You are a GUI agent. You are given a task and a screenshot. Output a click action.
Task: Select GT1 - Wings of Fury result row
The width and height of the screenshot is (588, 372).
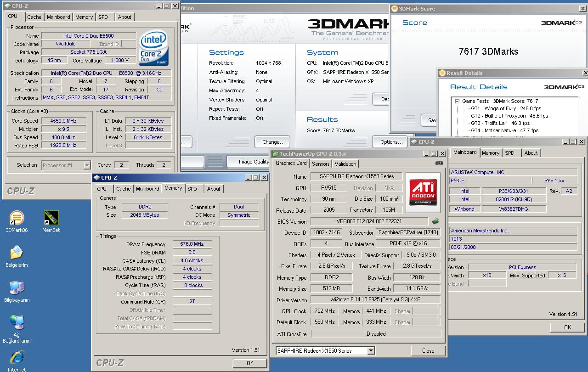pos(506,108)
